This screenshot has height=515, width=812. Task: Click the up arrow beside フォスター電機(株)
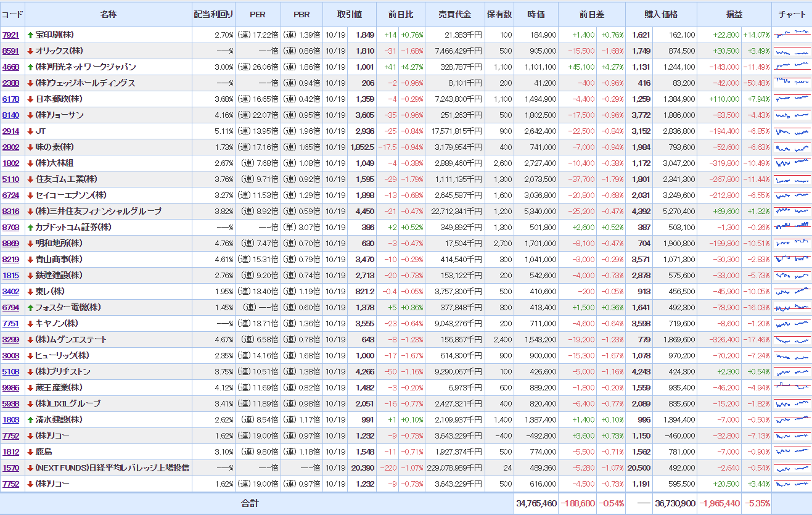pos(30,308)
